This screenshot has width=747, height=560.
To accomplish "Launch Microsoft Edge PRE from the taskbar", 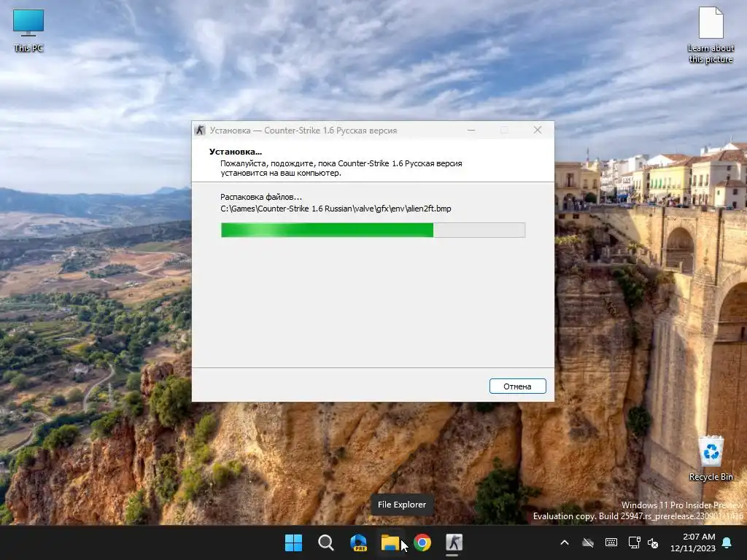I will [x=358, y=542].
